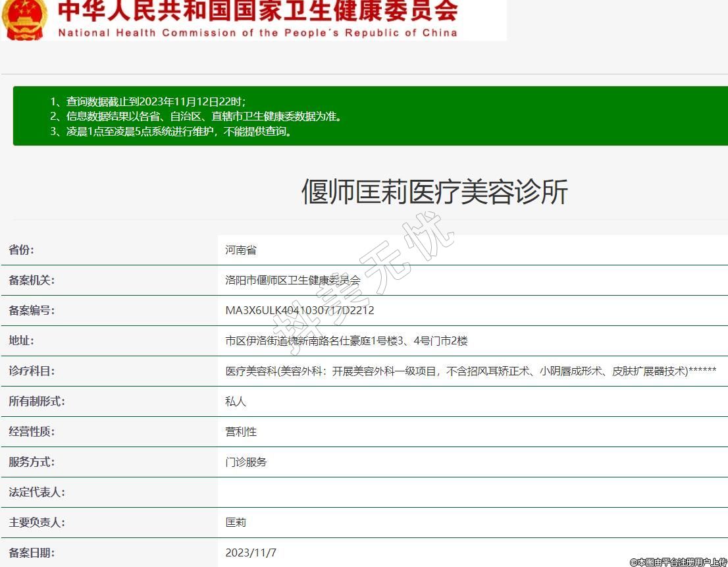Click the third notice line about system maintenance
This screenshot has height=567, width=728.
coord(171,131)
